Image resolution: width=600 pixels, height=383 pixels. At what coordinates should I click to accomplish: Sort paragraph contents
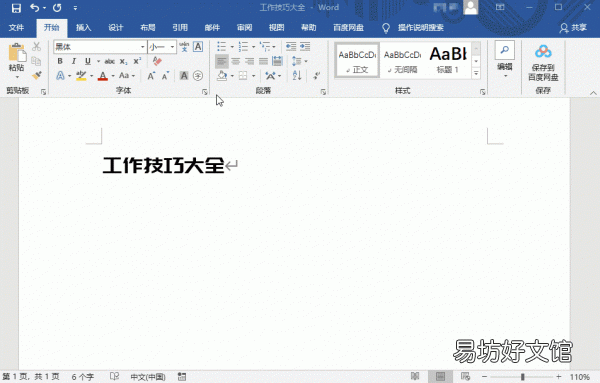(297, 75)
